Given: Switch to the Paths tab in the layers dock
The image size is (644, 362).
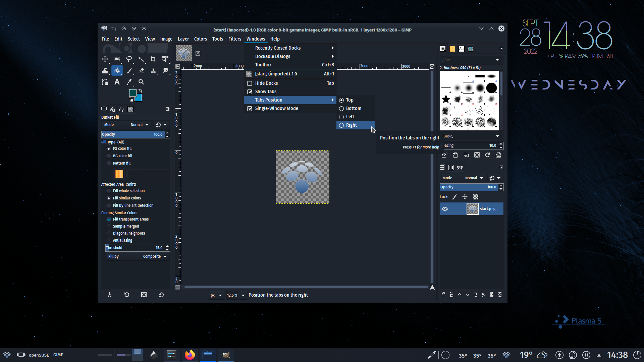Looking at the screenshot, I should point(460,168).
